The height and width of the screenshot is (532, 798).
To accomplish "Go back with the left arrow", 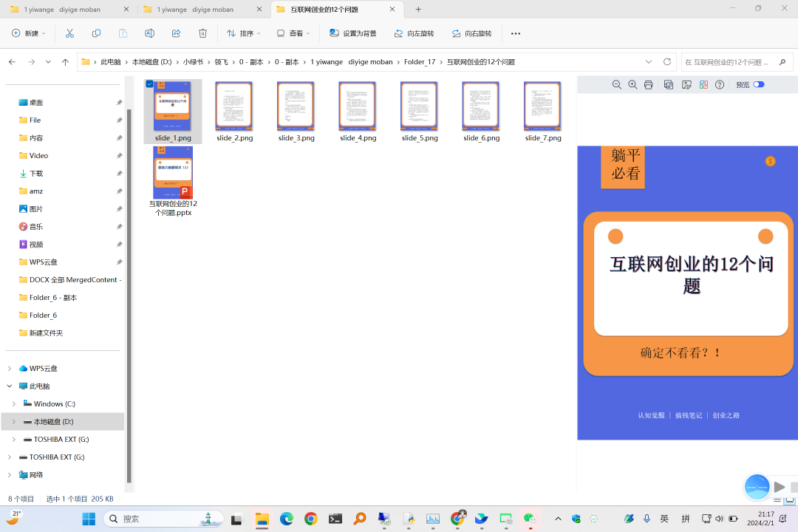I will (x=13, y=61).
